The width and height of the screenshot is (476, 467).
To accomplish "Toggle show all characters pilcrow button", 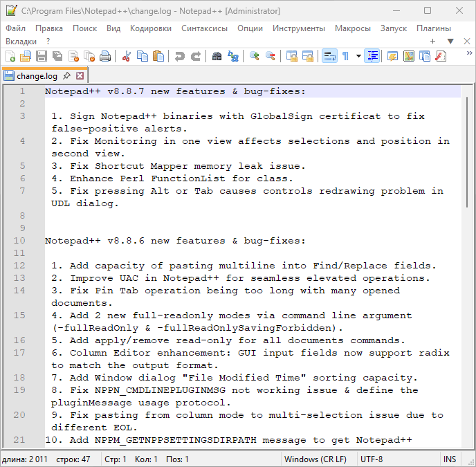I will pos(345,56).
